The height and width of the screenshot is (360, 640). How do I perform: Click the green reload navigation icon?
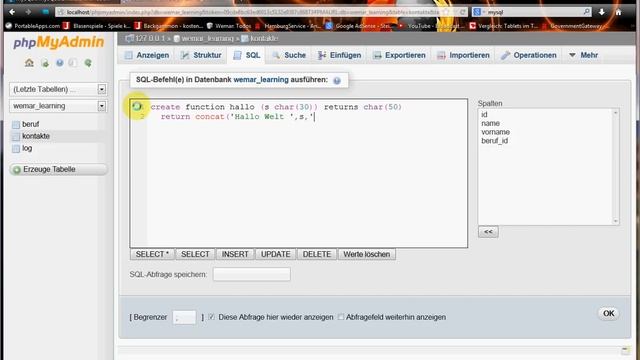pyautogui.click(x=88, y=63)
